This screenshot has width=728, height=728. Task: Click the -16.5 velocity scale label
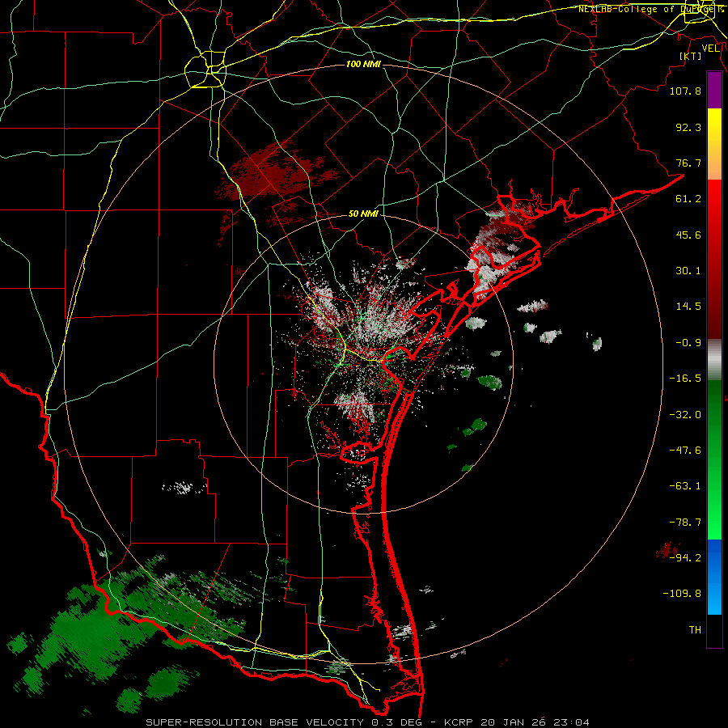click(x=685, y=379)
